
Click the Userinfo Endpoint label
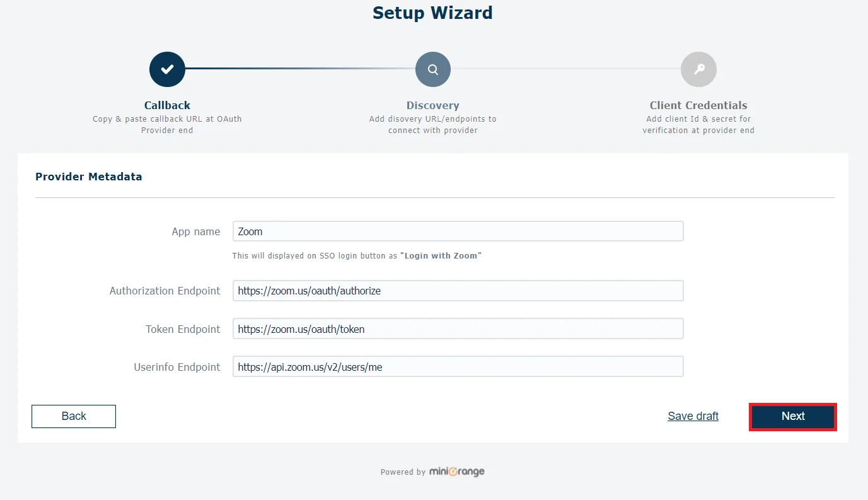point(177,367)
